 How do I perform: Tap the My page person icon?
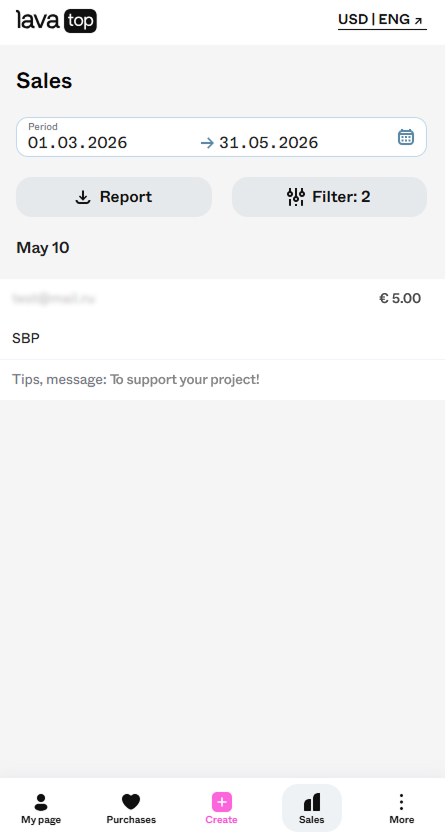41,801
